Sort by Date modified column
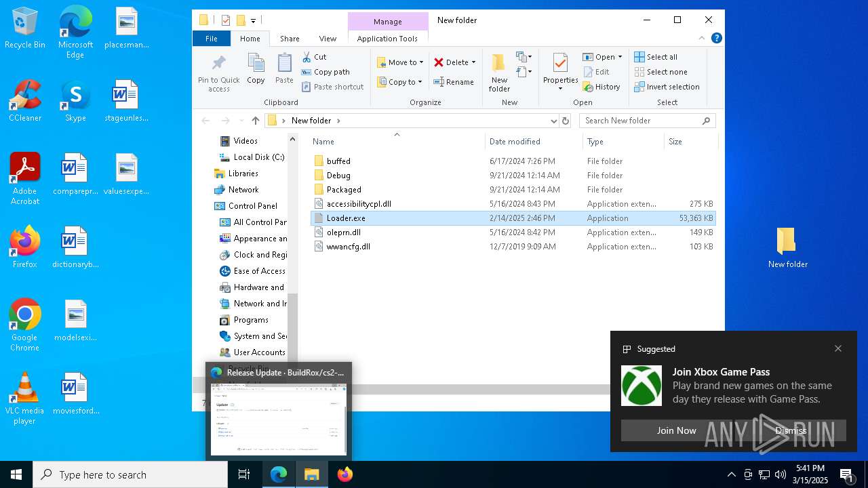Screen dimensions: 868x488 pyautogui.click(x=534, y=142)
